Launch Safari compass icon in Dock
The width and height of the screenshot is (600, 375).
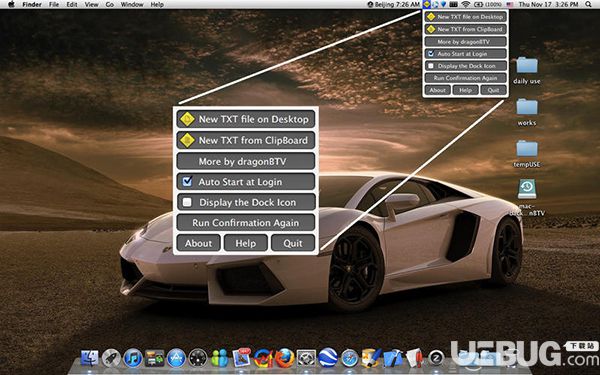(350, 358)
